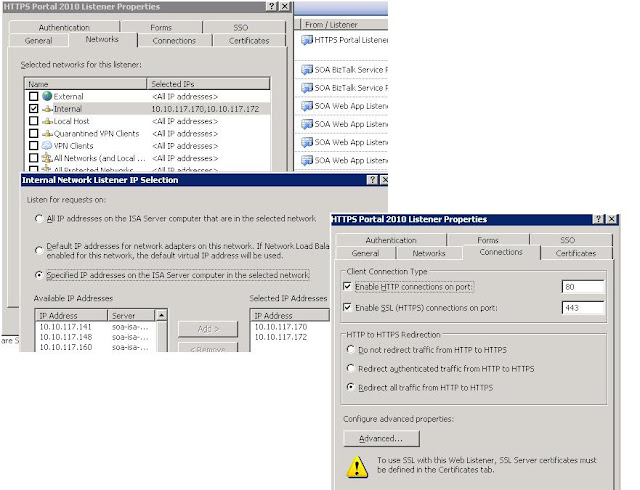Viewport: 640px width, 490px height.
Task: Open Forms tab in front Listener Properties dialog
Action: click(488, 240)
